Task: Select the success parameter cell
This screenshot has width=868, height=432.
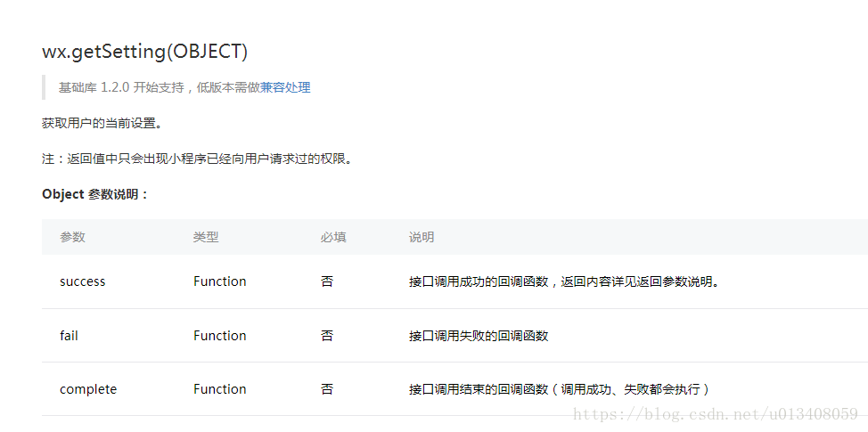Action: pyautogui.click(x=83, y=281)
